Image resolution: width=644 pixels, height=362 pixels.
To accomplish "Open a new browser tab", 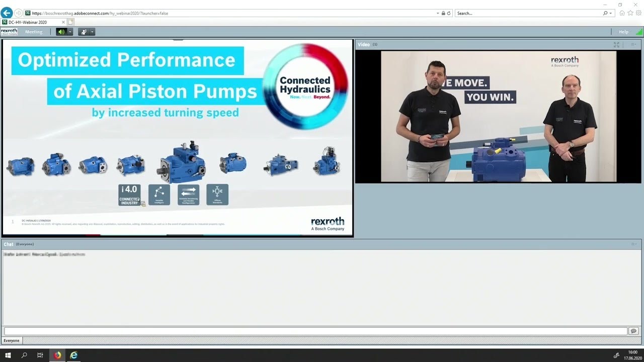I will click(71, 22).
